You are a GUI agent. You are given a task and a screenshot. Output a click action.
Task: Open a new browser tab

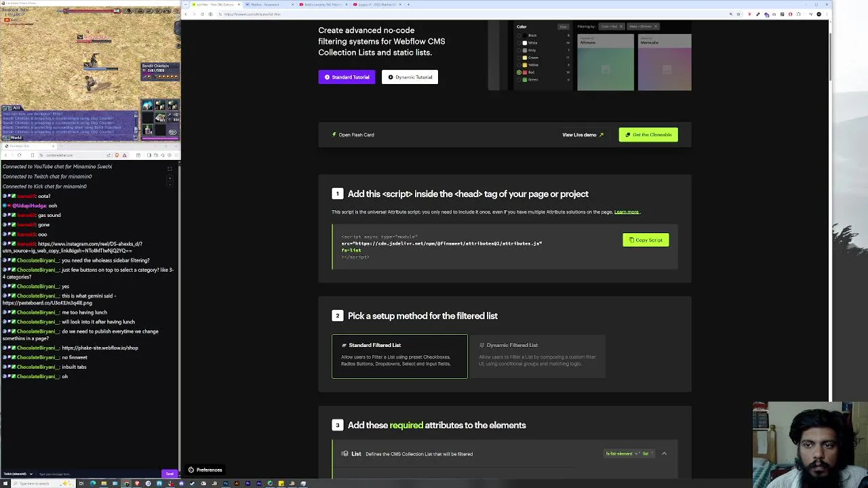pyautogui.click(x=408, y=5)
